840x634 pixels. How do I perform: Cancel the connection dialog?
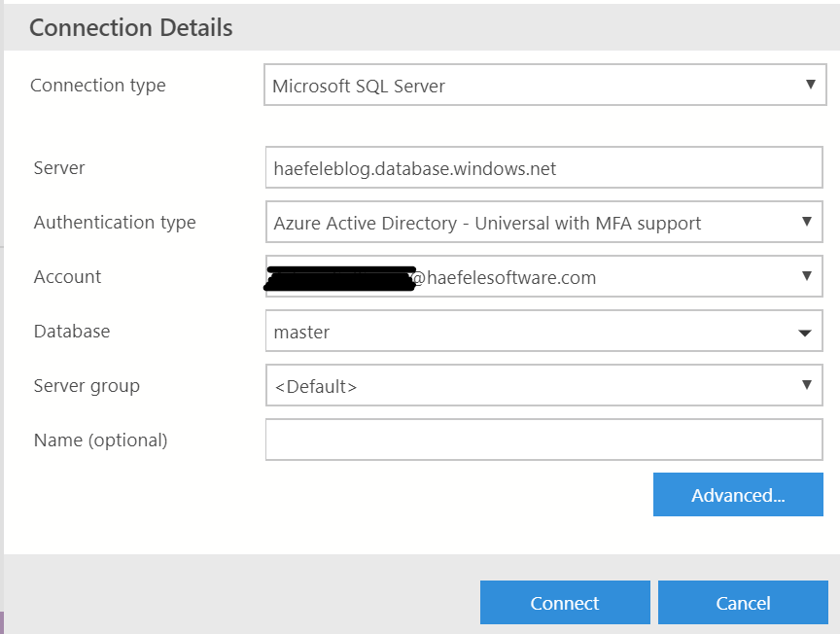point(743,603)
